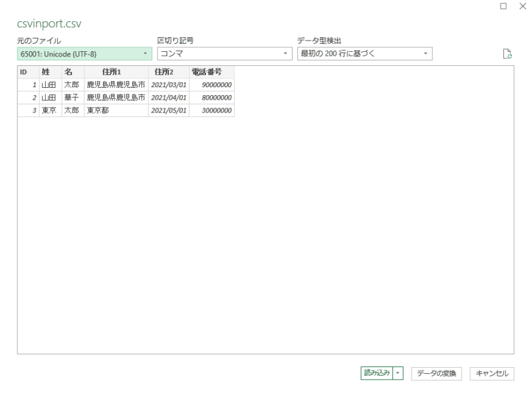
Task: Click the データの変換 button
Action: pyautogui.click(x=436, y=374)
